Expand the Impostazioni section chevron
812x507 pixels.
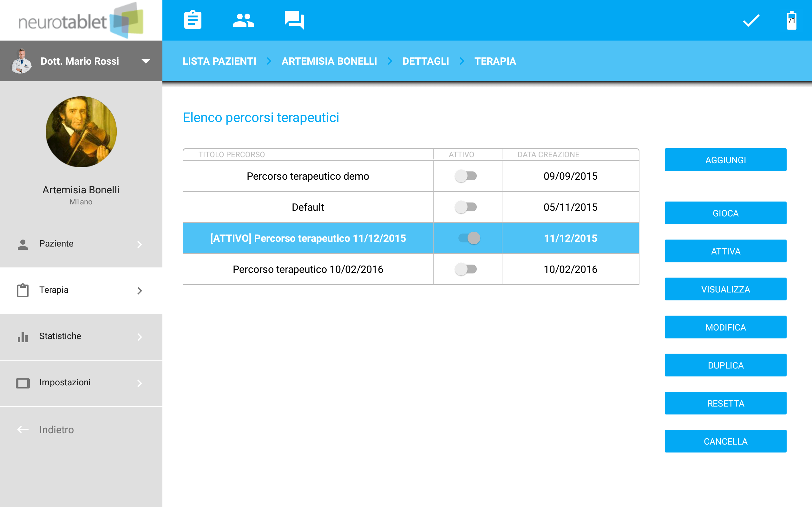click(140, 383)
